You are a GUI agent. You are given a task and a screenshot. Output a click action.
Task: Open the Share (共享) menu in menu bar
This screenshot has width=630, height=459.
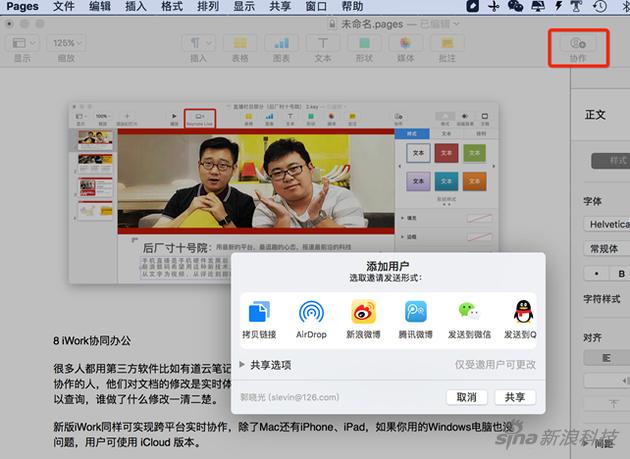280,6
